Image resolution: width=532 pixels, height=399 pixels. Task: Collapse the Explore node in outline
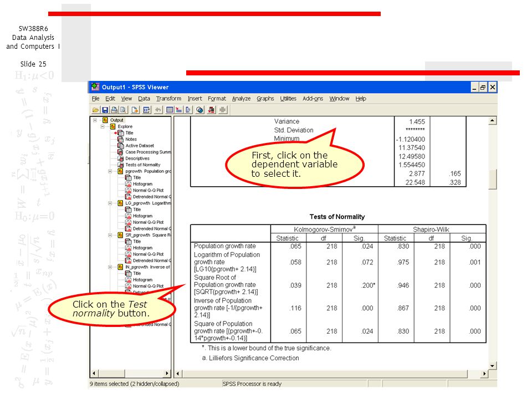point(103,126)
